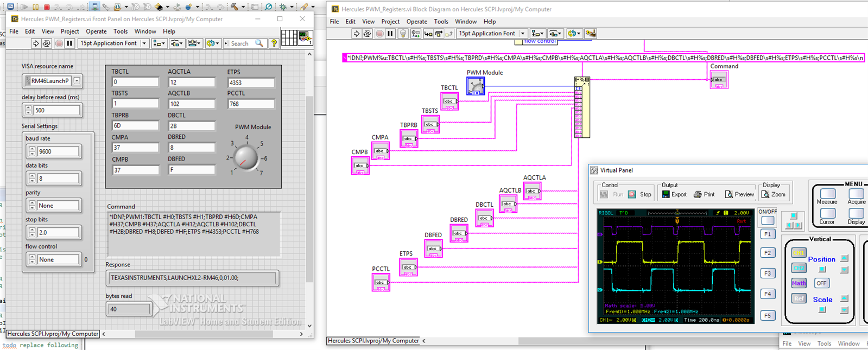The width and height of the screenshot is (868, 350).
Task: Click Export icon in Virtual Panel
Action: click(x=674, y=194)
